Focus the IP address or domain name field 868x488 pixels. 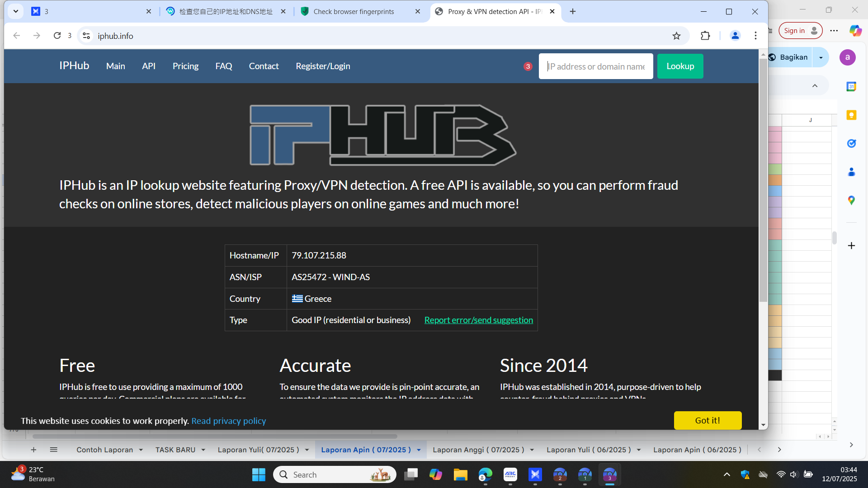click(596, 66)
